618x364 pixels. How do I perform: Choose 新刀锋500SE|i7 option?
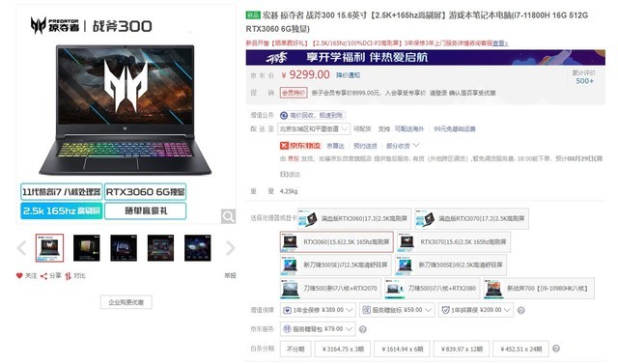click(x=336, y=266)
